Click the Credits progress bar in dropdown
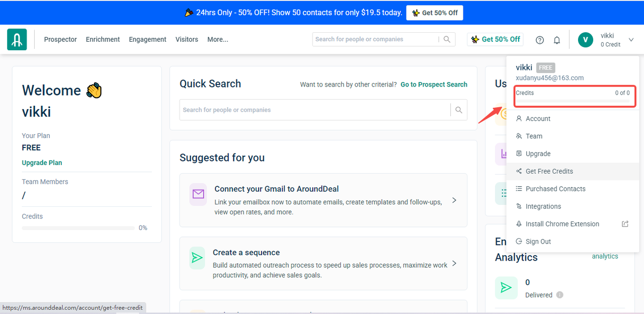 pyautogui.click(x=573, y=101)
